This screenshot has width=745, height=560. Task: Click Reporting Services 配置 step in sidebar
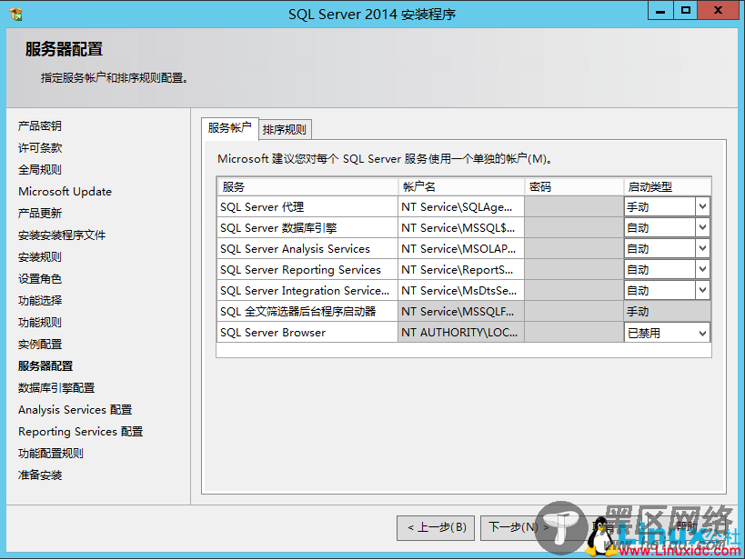coord(81,432)
